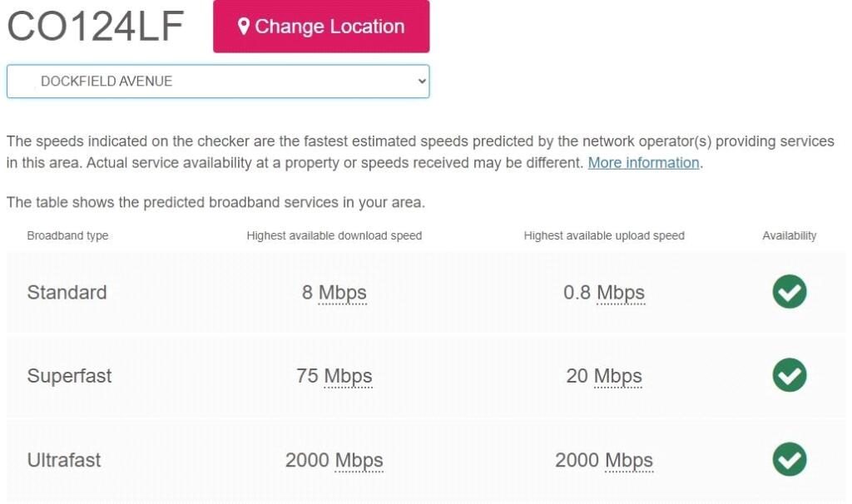The image size is (852, 504).
Task: Click the Highest available download speed header
Action: 334,235
